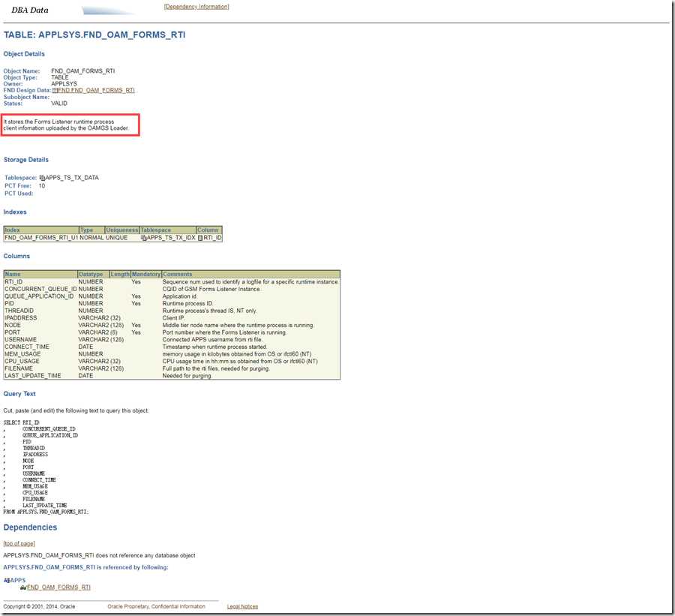Click CONNECT_TIME in the Columns table
This screenshot has width=675, height=616.
click(27, 347)
